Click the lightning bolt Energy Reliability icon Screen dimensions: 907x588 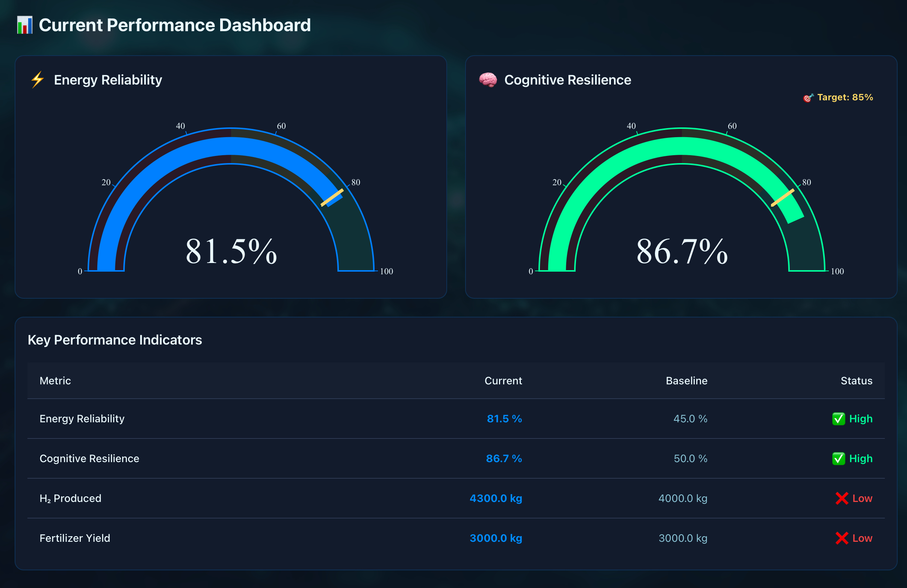click(x=38, y=80)
